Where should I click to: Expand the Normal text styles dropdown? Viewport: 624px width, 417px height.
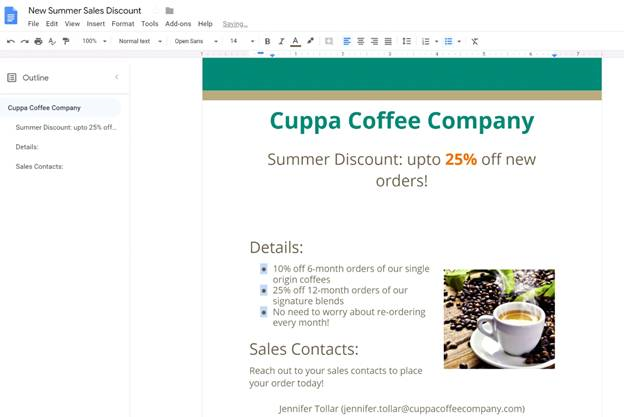click(x=139, y=41)
